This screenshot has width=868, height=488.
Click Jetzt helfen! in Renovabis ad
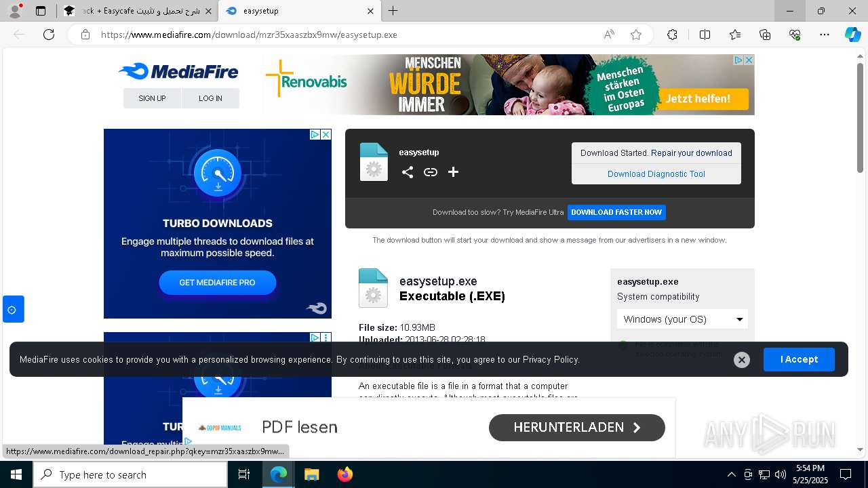pos(702,99)
